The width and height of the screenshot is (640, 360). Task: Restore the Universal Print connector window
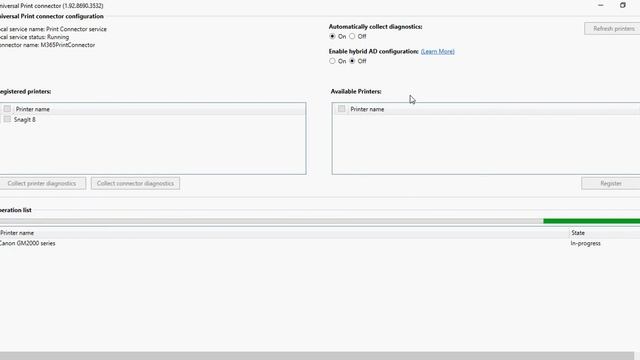click(x=622, y=5)
